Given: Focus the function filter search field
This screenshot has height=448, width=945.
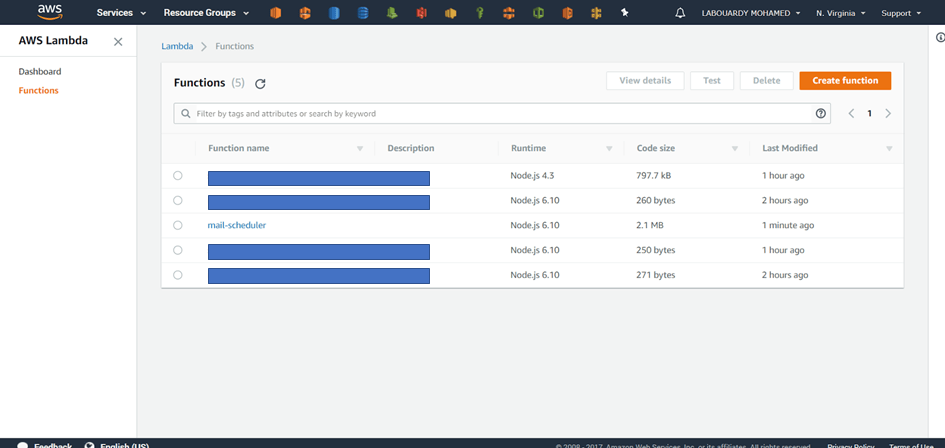Looking at the screenshot, I should (x=502, y=113).
